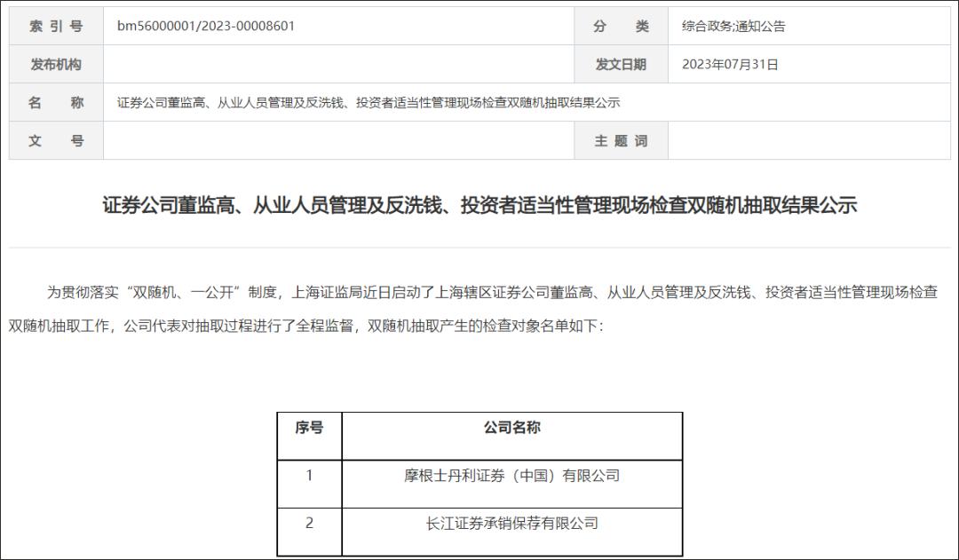Screen dimensions: 959x560
Task: Click the bold article headline
Action: pos(479,205)
